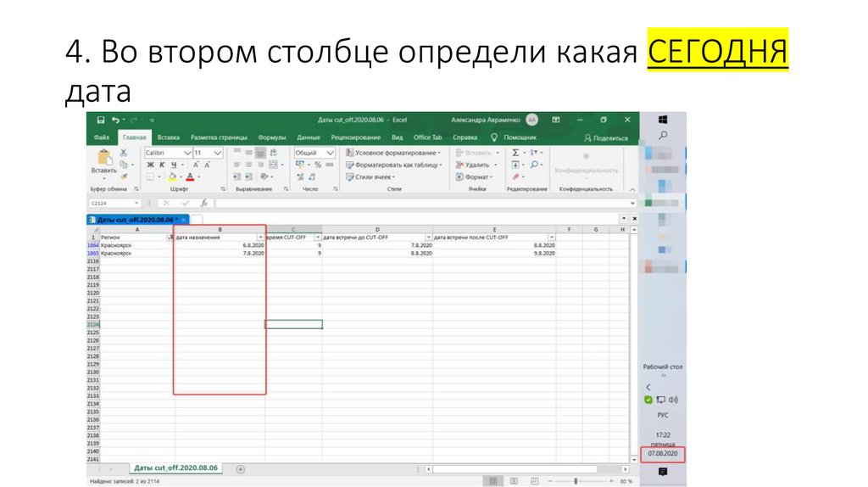This screenshot has height=487, width=868.
Task: Click the Cut scissors icon
Action: tap(124, 153)
